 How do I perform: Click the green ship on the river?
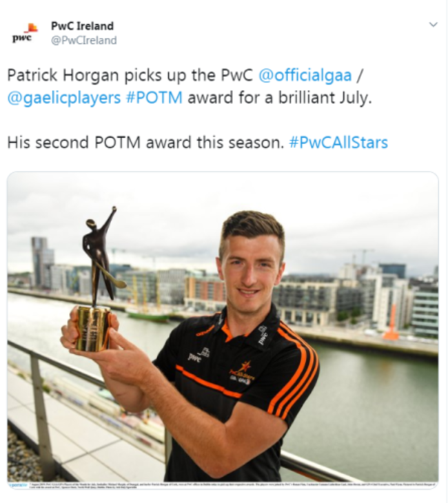[148, 316]
